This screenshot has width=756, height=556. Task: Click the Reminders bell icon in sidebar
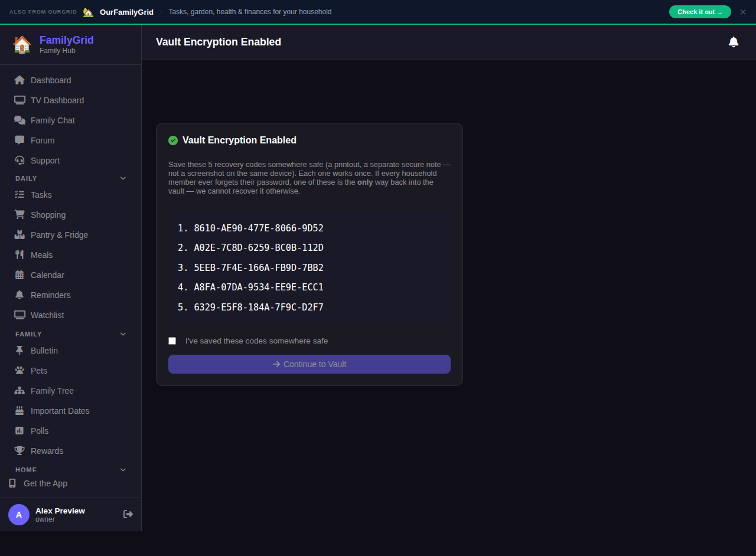point(19,295)
